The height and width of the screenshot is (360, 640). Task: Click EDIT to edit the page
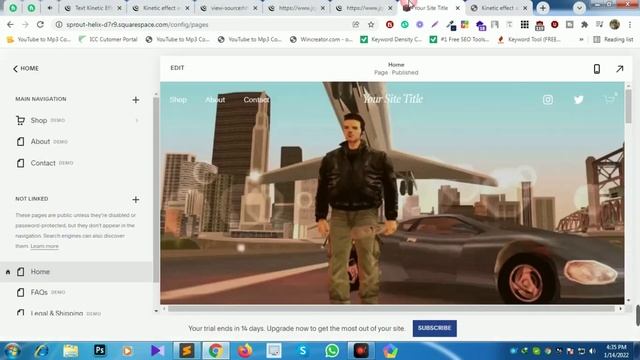pos(177,68)
